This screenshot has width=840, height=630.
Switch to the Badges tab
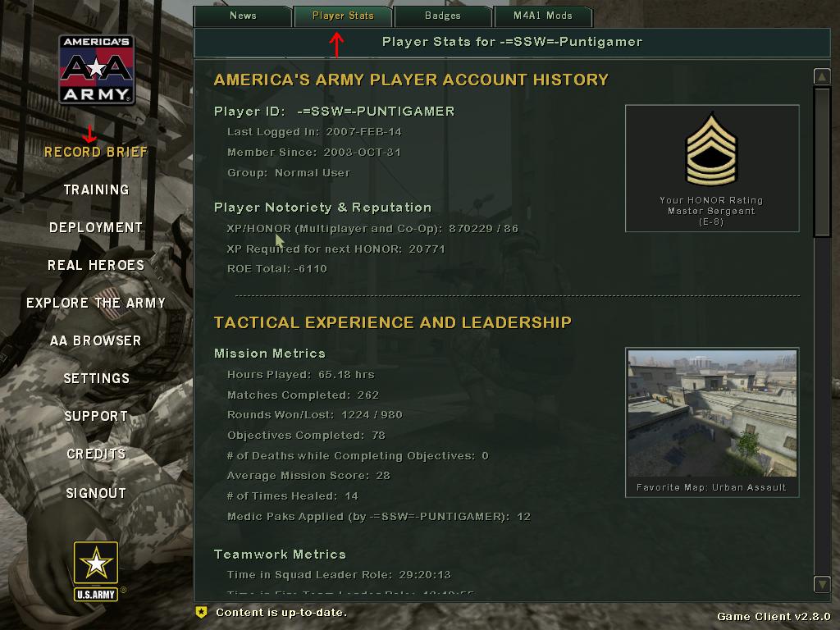(442, 16)
